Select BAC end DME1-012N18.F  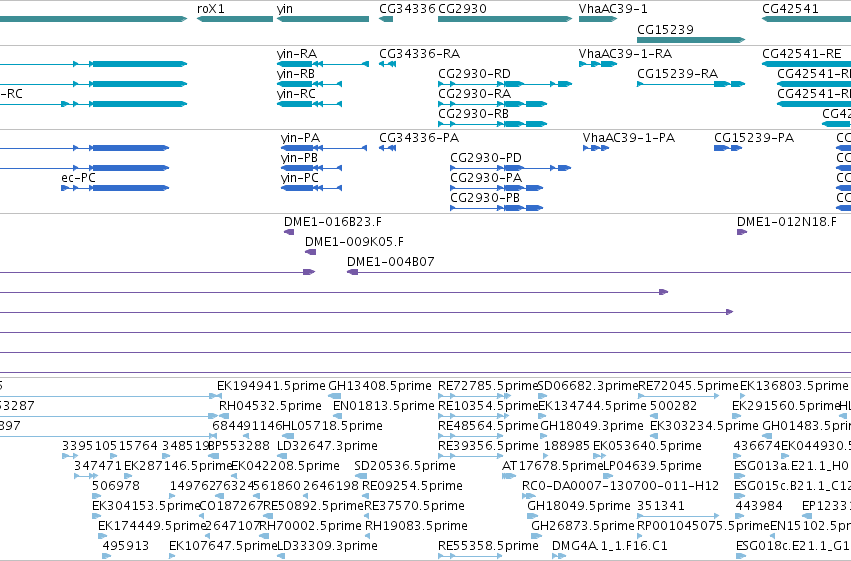742,232
